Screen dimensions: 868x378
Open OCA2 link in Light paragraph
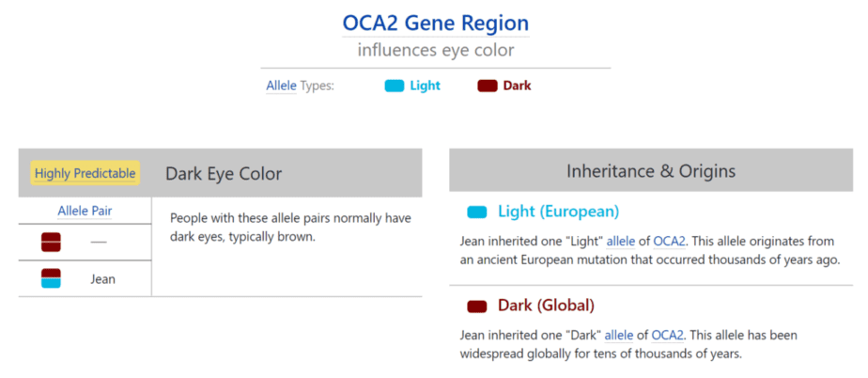pos(669,242)
